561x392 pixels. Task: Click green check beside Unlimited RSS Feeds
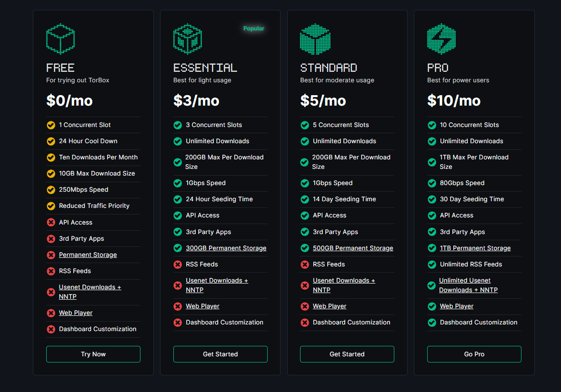[x=432, y=265]
